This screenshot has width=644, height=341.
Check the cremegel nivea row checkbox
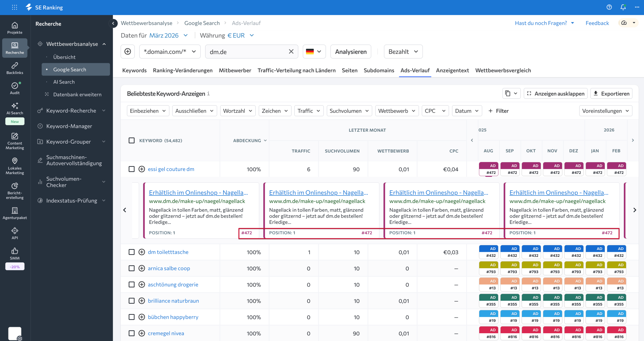click(132, 333)
